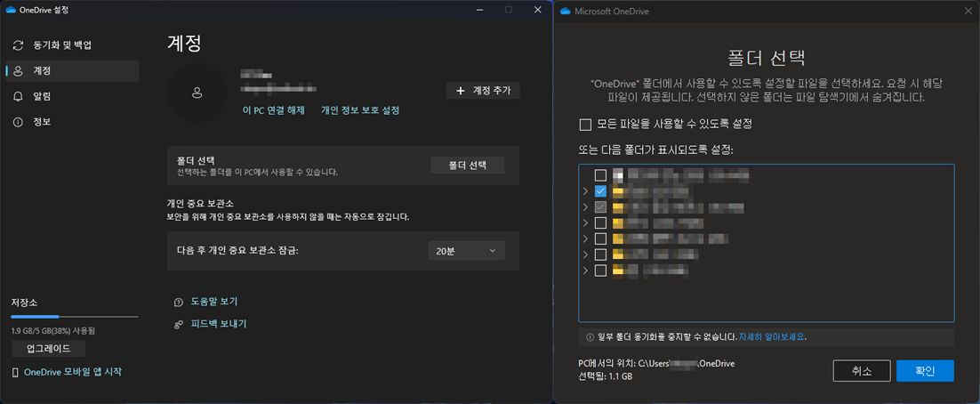Click 업그레이드 storage button
This screenshot has height=404, width=980.
click(48, 349)
